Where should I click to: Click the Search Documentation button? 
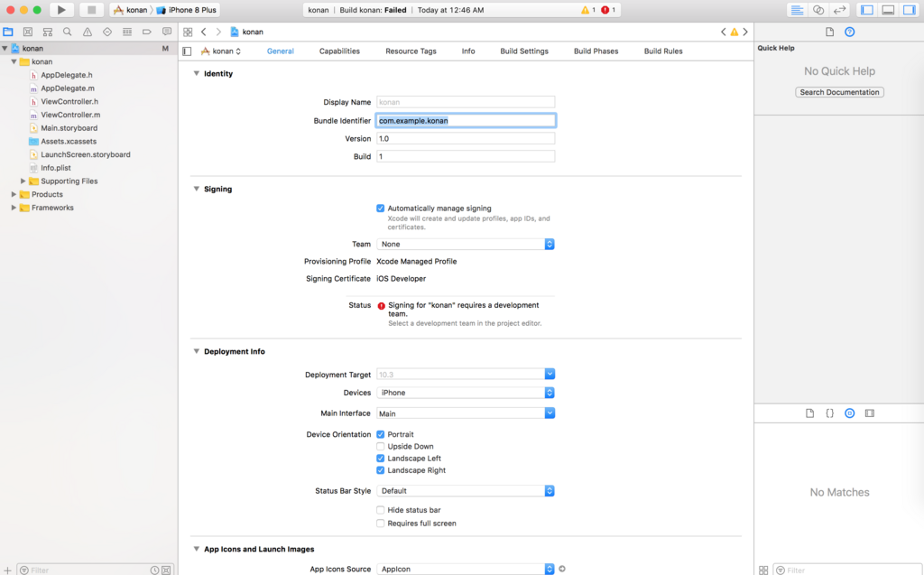[x=839, y=92]
